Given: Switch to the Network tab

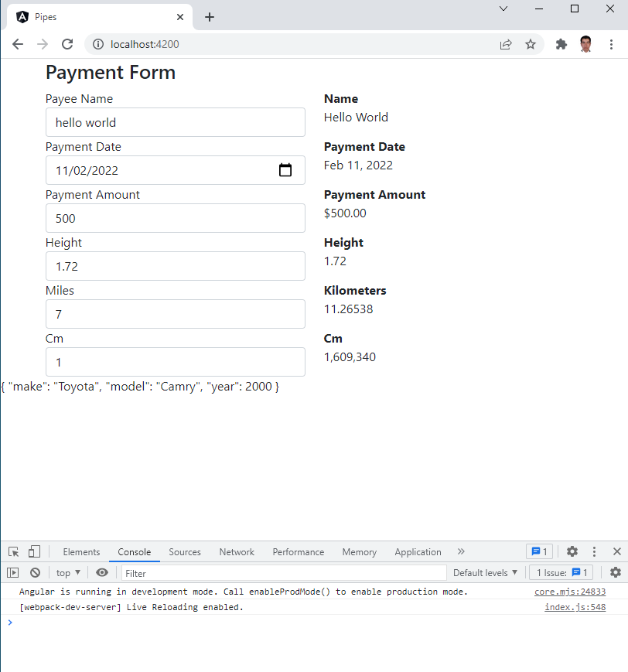Looking at the screenshot, I should pos(237,551).
